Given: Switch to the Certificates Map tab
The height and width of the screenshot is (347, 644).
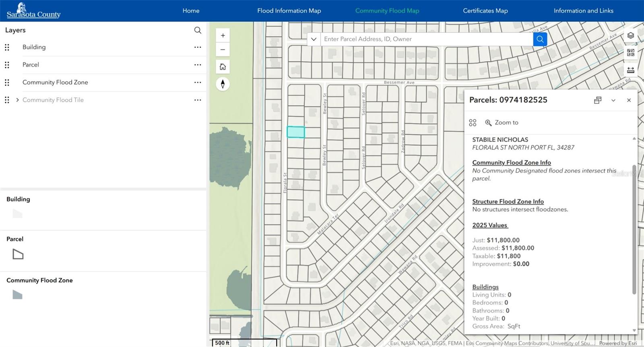Looking at the screenshot, I should tap(485, 11).
